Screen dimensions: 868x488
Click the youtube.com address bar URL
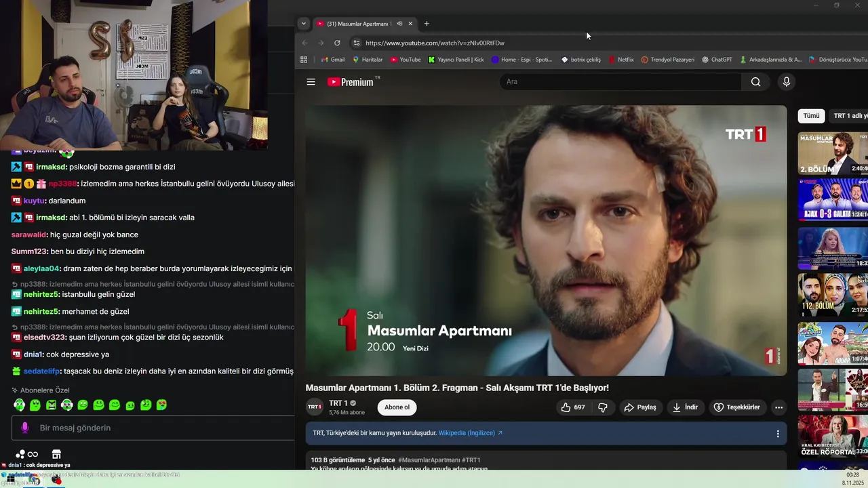click(435, 43)
